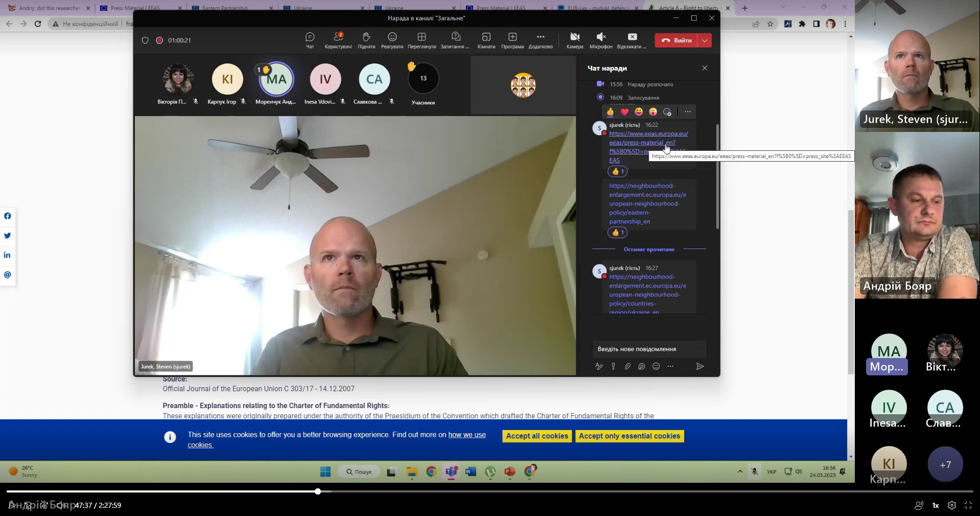This screenshot has height=516, width=980.
Task: Click the attach file paperclip icon in chat
Action: [x=627, y=366]
